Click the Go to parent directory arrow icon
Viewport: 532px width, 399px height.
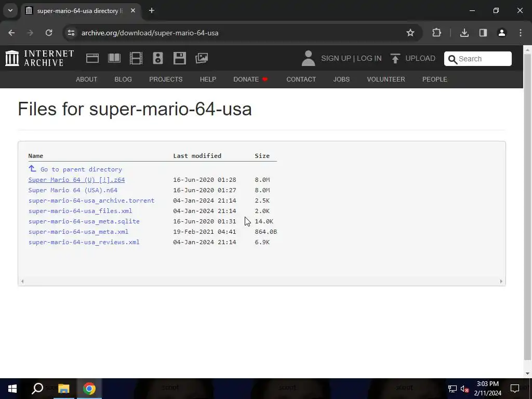tap(32, 168)
